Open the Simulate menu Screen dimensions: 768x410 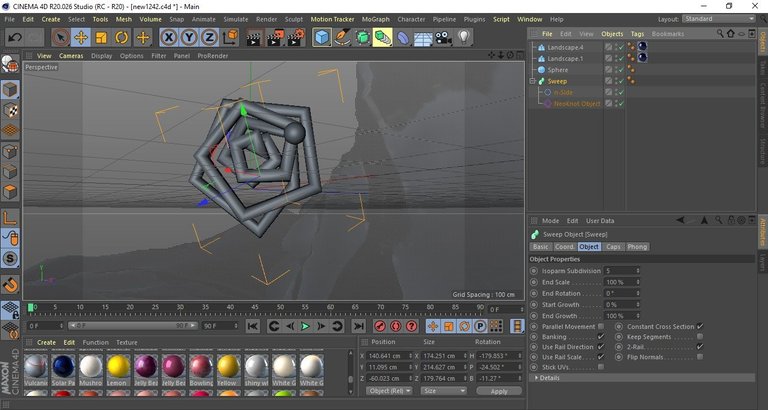[x=236, y=19]
